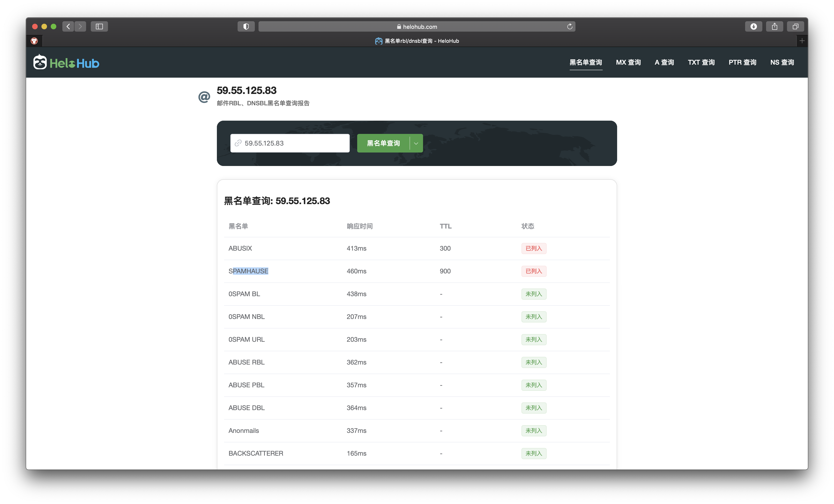Expand dropdown arrow beside query button
The image size is (834, 504).
[416, 143]
